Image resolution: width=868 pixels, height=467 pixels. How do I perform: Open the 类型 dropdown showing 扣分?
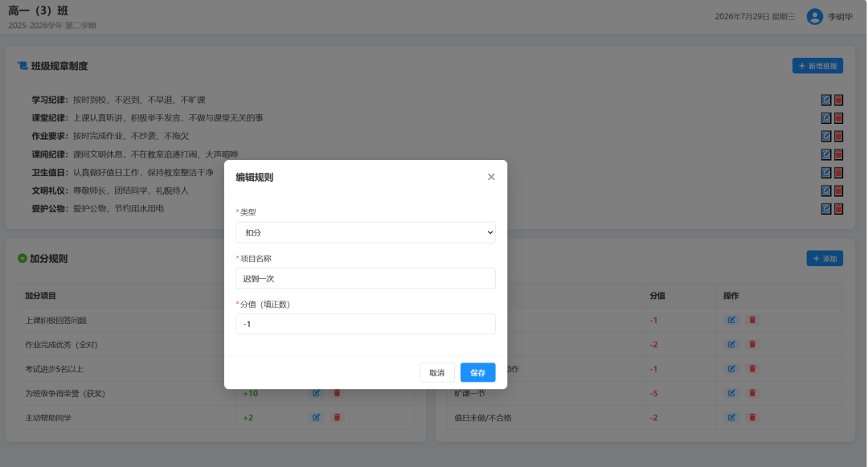pos(366,232)
